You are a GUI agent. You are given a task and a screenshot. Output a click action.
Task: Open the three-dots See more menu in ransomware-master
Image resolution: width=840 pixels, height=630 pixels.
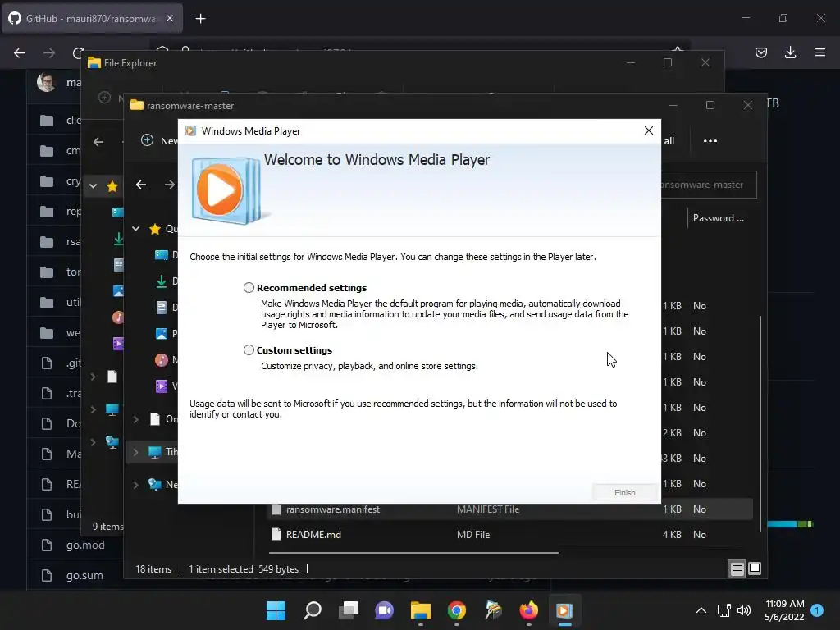pyautogui.click(x=710, y=141)
